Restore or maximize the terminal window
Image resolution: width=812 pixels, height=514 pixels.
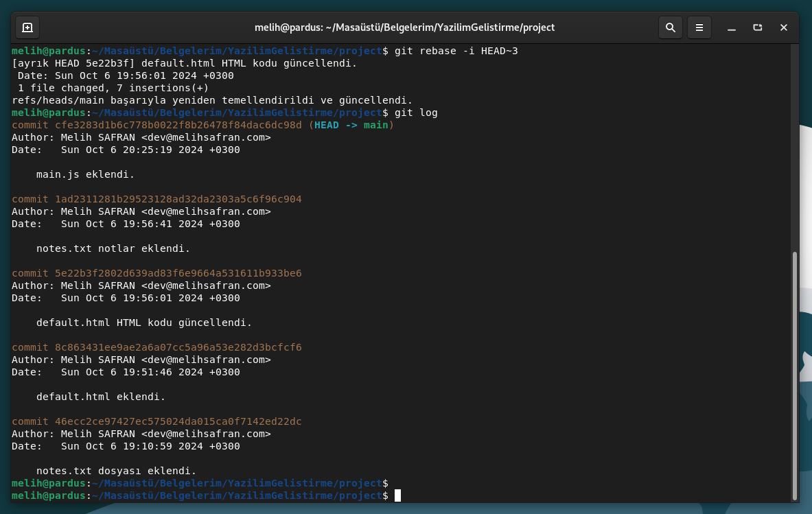758,27
